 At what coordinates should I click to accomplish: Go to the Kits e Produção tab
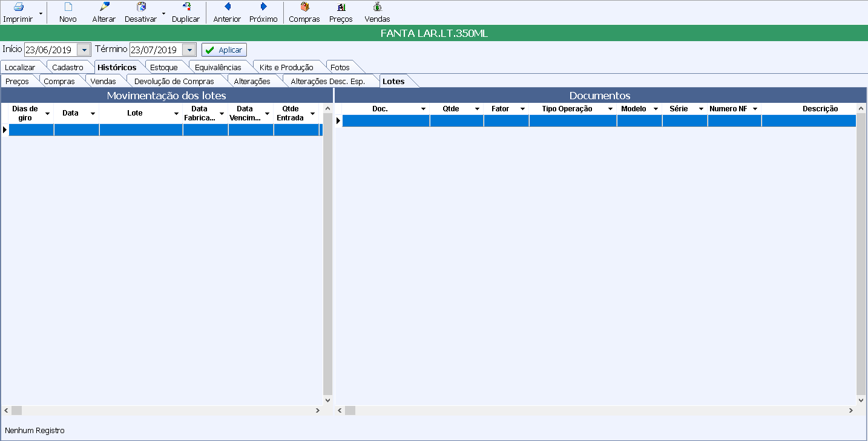[286, 67]
